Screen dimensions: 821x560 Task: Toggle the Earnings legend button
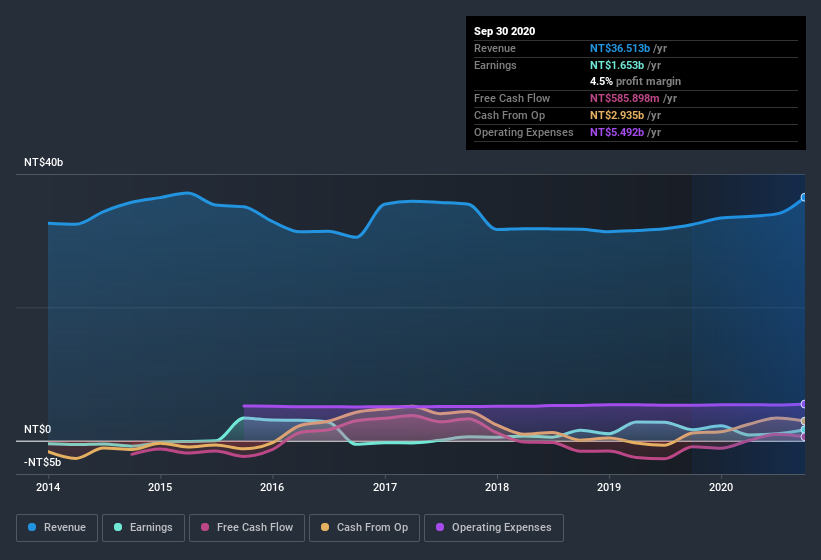click(143, 528)
